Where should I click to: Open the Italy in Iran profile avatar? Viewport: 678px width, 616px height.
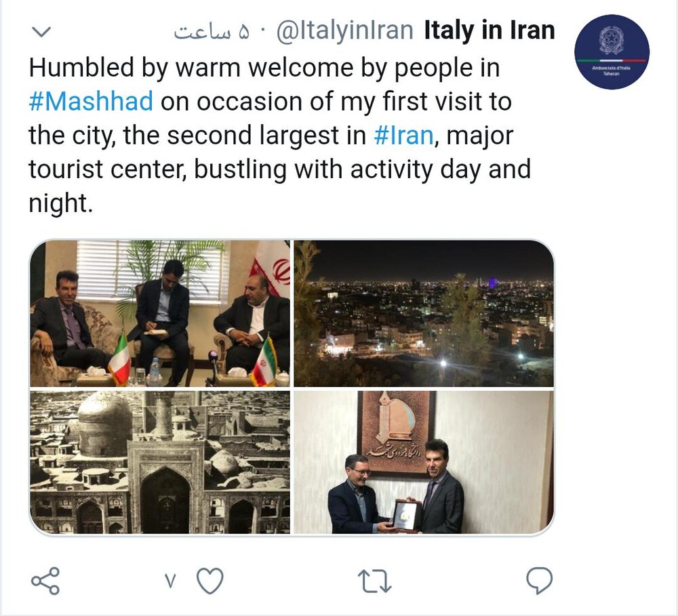[x=612, y=52]
